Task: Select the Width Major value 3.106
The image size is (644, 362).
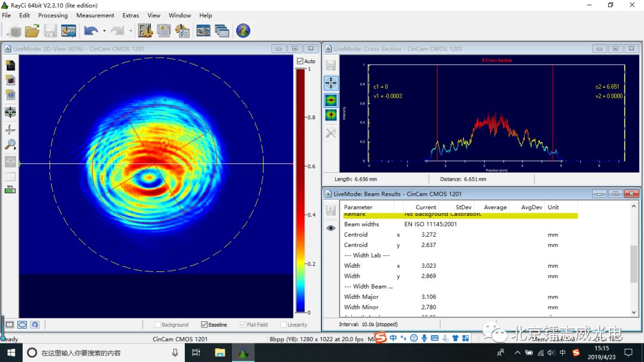Action: 429,296
